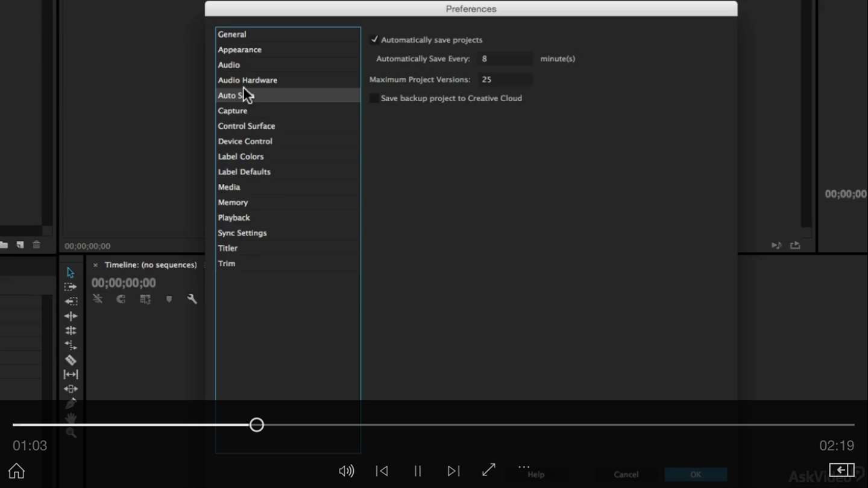Select the Slip tool
The width and height of the screenshot is (868, 488).
(x=71, y=374)
